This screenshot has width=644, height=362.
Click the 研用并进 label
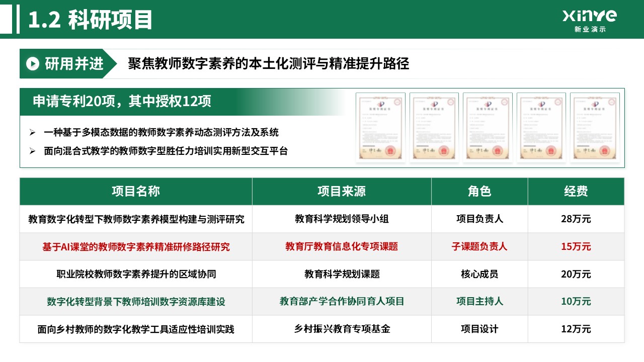(x=74, y=63)
